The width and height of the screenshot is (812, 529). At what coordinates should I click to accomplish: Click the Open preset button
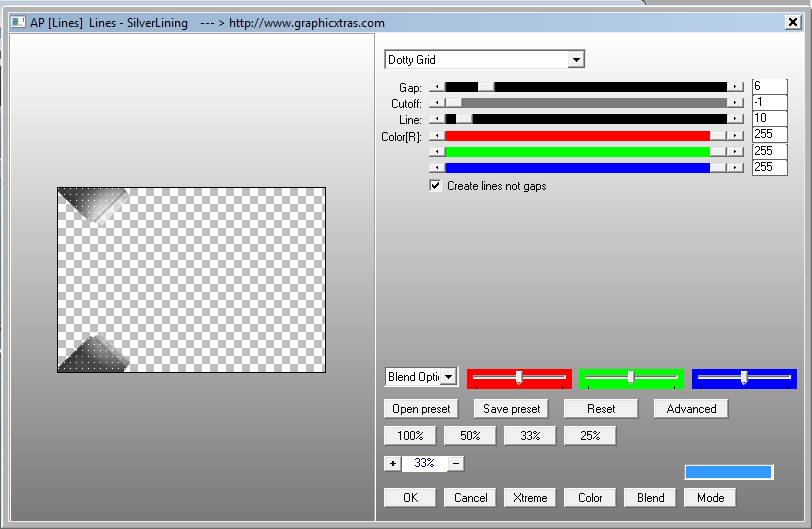point(421,408)
